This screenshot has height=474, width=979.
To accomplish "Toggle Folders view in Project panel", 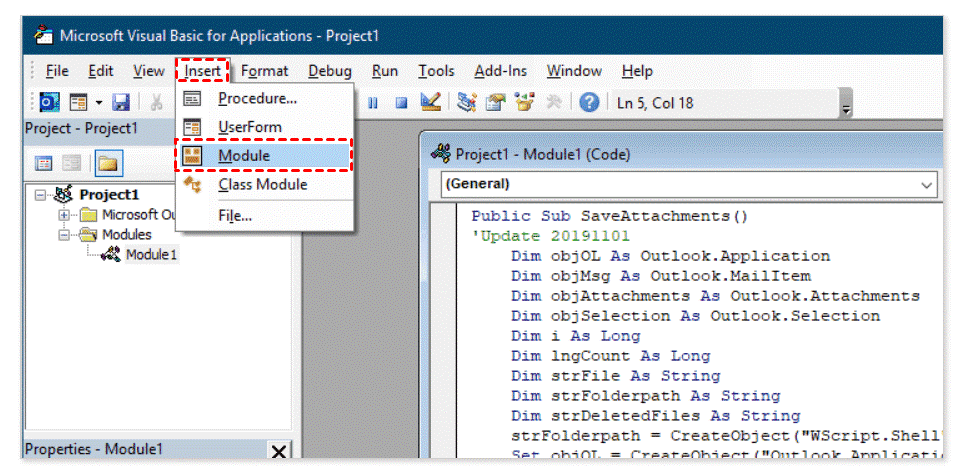I will click(107, 163).
